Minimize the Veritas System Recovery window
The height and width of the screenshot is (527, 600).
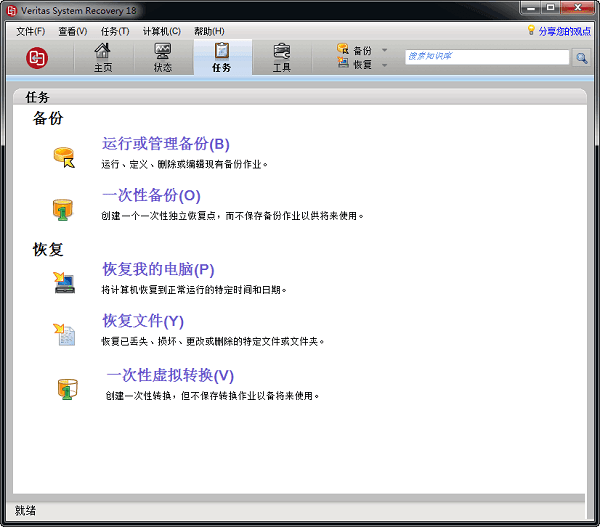tap(531, 8)
